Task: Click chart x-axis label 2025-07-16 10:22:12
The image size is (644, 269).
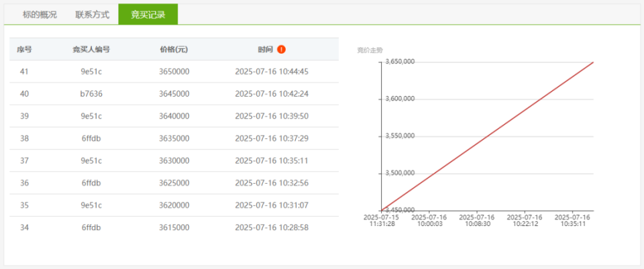Action: pos(525,220)
